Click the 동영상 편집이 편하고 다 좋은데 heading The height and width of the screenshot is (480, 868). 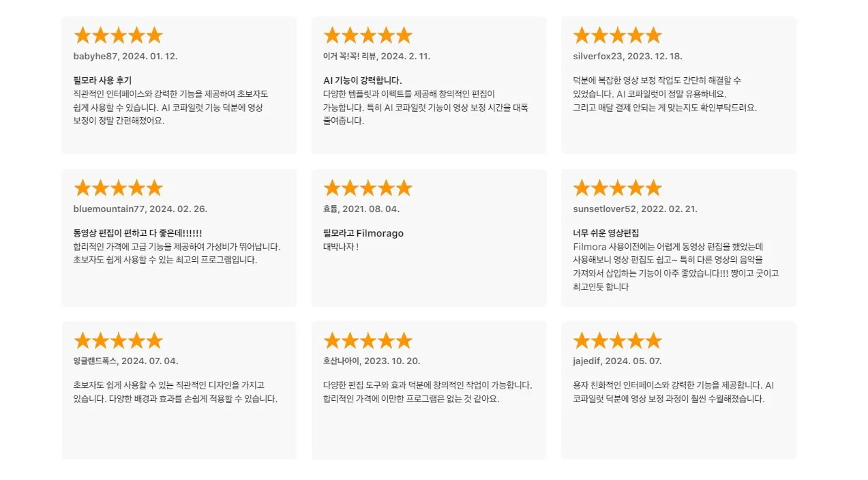point(137,233)
